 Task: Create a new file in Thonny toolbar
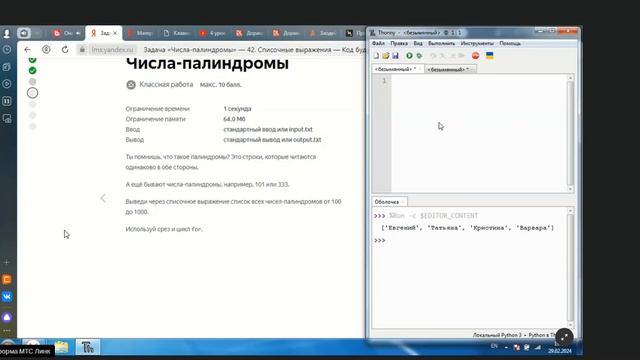click(376, 56)
